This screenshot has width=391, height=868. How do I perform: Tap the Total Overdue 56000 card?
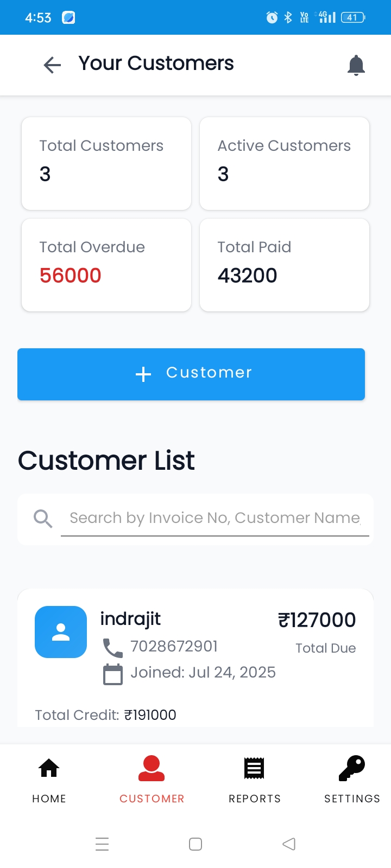[106, 265]
